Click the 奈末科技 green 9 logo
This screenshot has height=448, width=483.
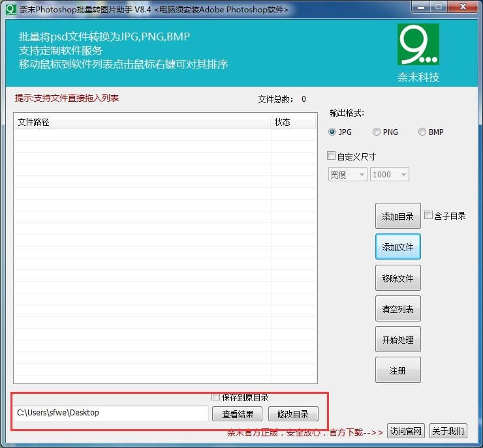point(418,44)
